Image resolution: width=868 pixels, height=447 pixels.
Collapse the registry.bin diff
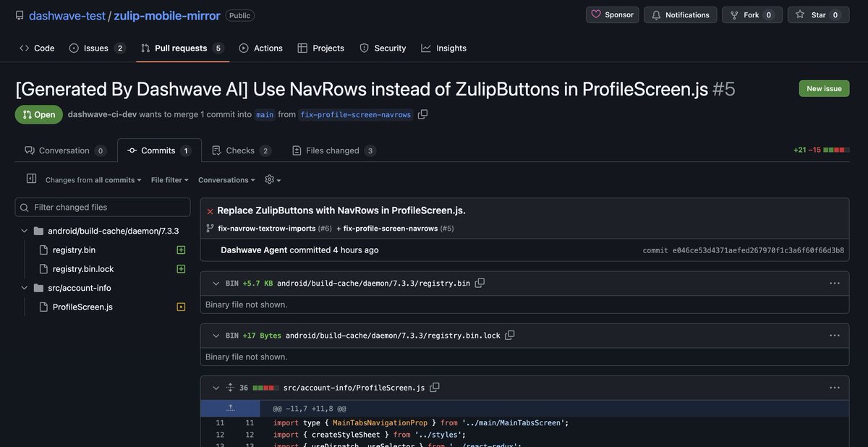click(x=216, y=284)
